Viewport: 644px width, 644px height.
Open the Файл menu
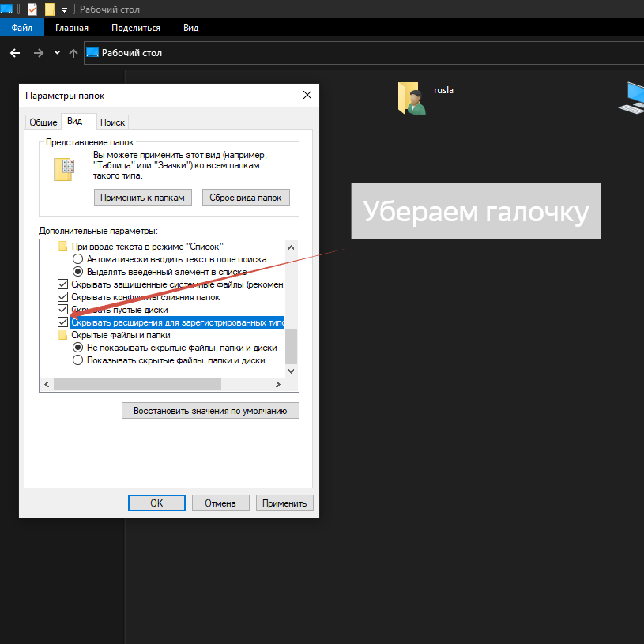coord(22,28)
